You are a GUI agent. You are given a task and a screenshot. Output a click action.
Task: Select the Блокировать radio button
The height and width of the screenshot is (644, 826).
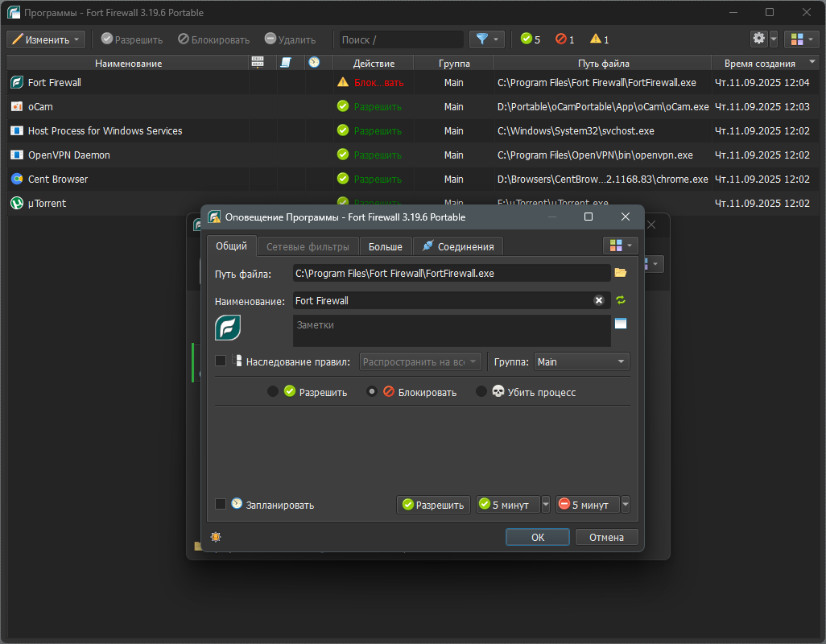[x=372, y=391]
